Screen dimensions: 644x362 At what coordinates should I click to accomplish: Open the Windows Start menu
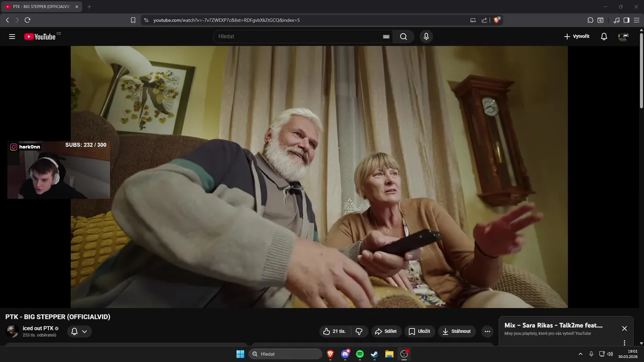240,354
